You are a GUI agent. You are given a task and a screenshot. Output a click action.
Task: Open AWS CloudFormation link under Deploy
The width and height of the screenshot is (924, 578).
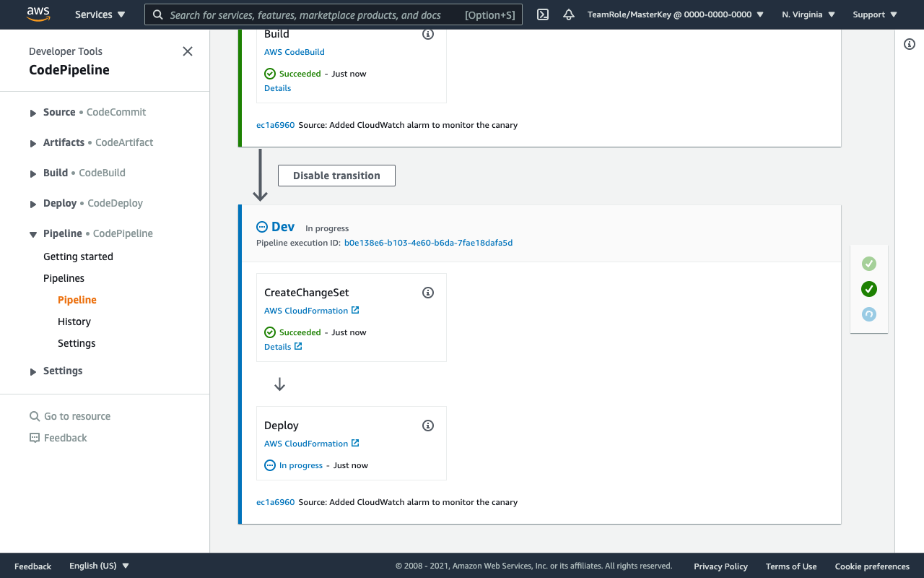coord(306,444)
